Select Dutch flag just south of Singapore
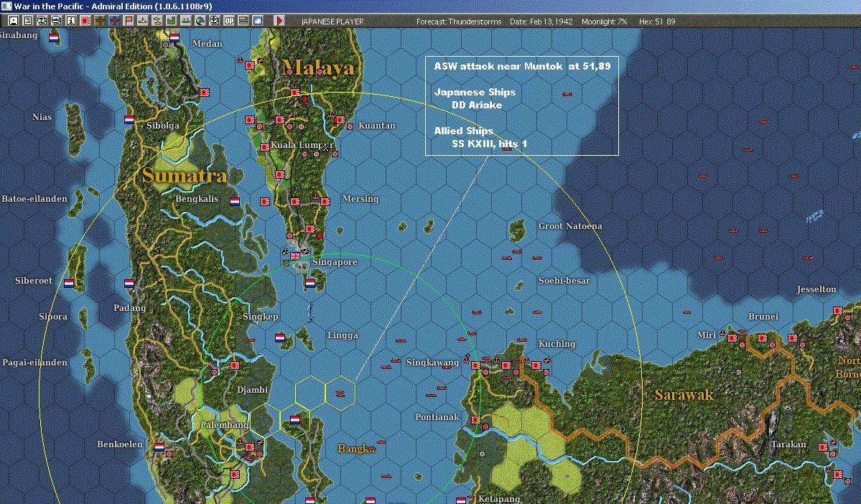This screenshot has height=504, width=861. (x=310, y=284)
